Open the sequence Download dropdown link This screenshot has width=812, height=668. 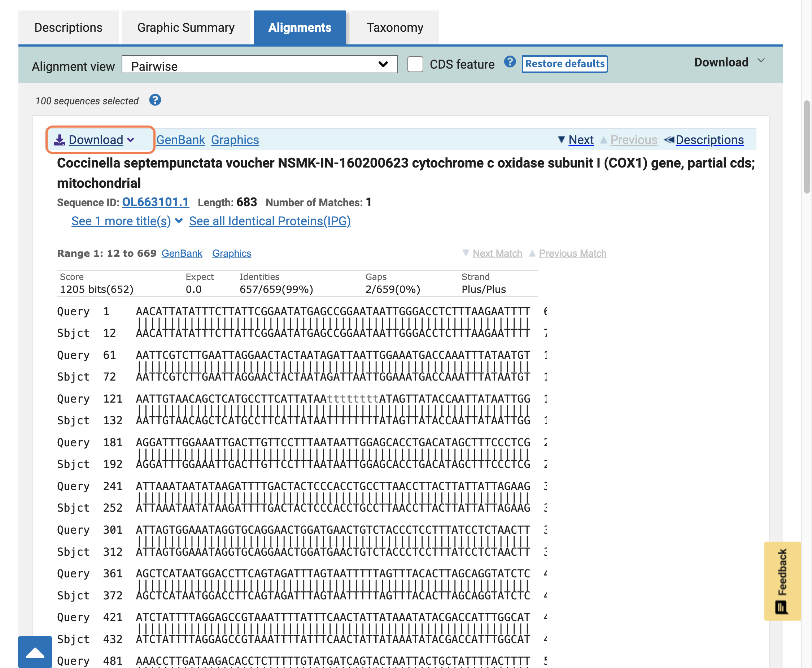[96, 140]
